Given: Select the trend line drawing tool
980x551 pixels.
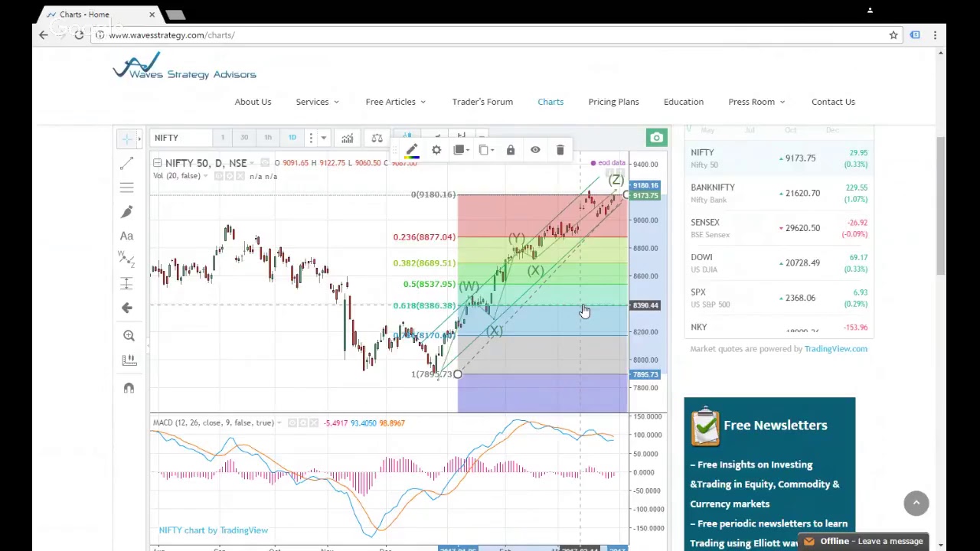Looking at the screenshot, I should [127, 163].
